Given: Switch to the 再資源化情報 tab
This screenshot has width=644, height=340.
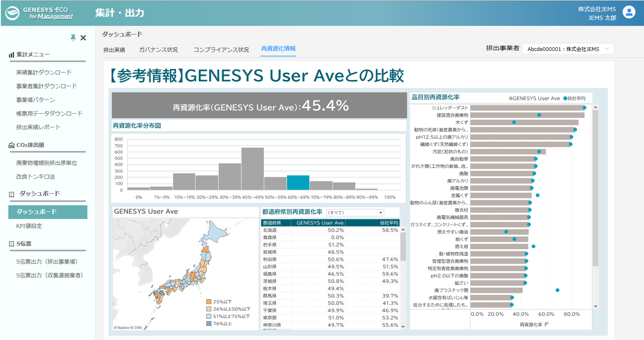Looking at the screenshot, I should point(278,49).
